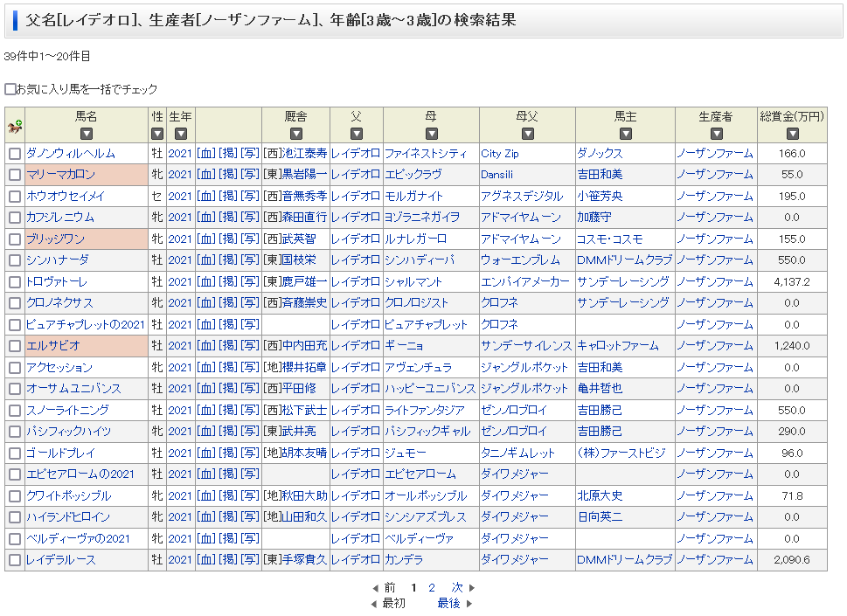847x616 pixels.
Task: Open horse page for ホウオウセイメイ
Action: pos(66,197)
